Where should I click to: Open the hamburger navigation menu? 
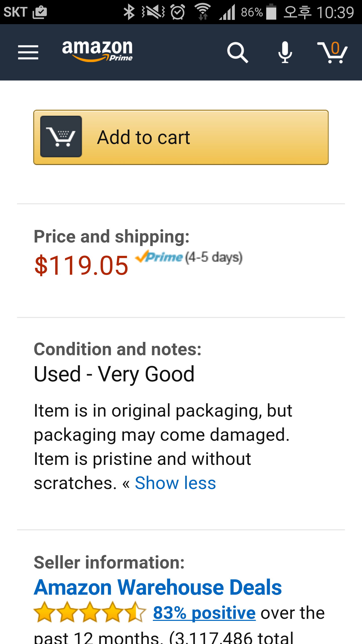coord(28,52)
